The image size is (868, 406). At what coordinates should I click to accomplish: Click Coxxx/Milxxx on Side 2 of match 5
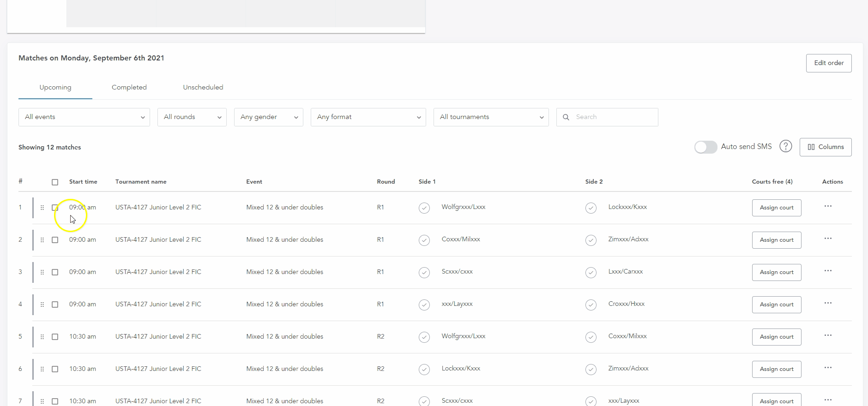pos(627,336)
